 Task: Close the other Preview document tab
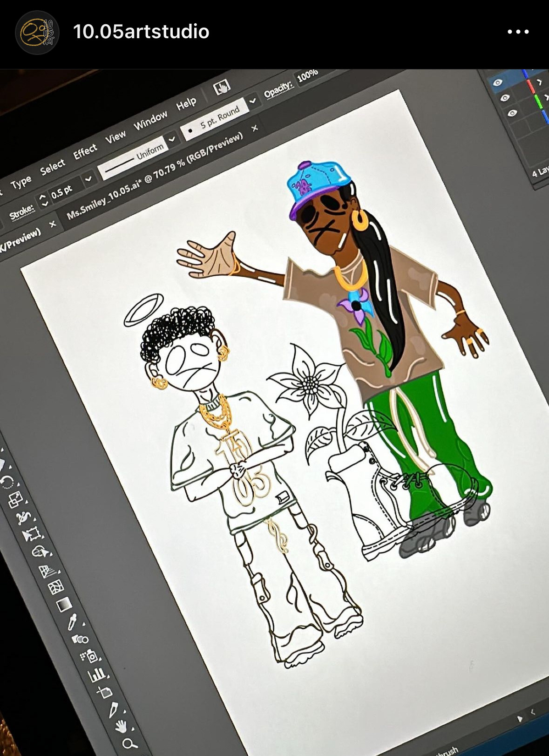click(53, 224)
